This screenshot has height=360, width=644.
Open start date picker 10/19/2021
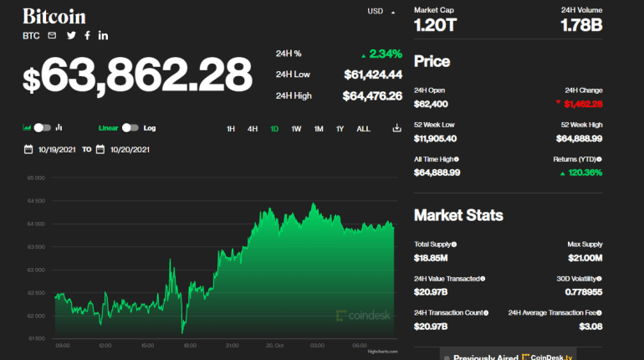52,150
